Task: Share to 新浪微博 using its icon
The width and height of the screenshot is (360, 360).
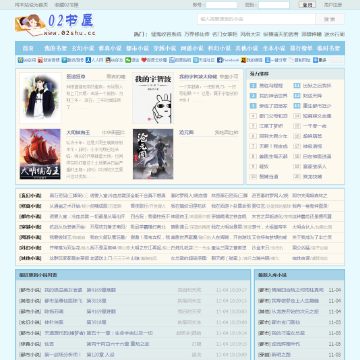Action: [x=40, y=60]
